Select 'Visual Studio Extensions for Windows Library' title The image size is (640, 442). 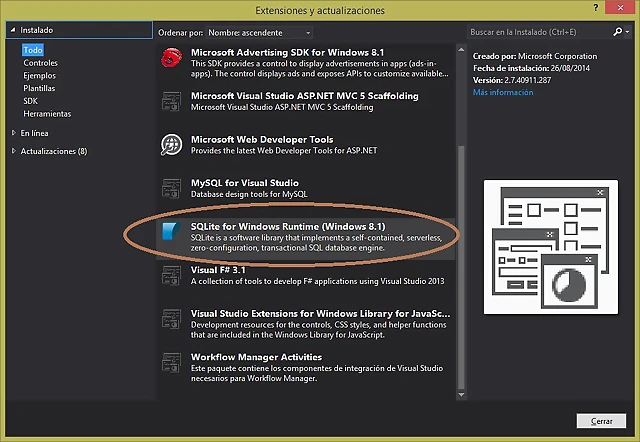click(x=320, y=313)
